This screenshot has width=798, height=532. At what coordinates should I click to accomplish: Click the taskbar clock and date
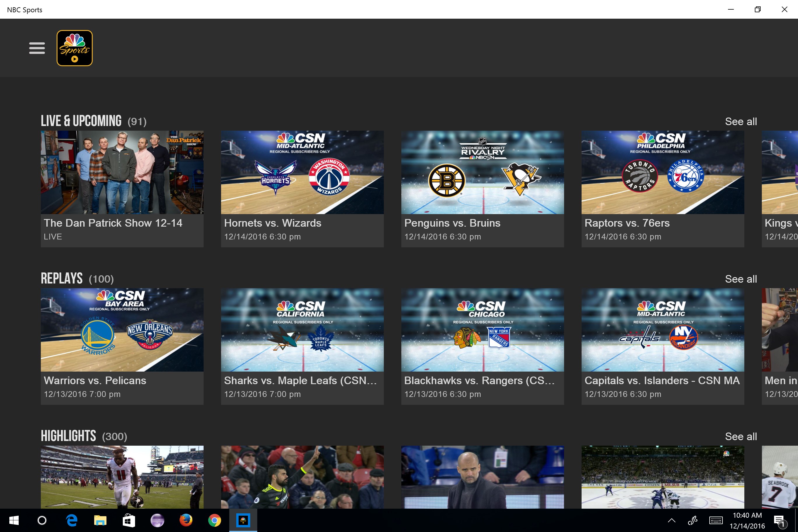click(747, 520)
